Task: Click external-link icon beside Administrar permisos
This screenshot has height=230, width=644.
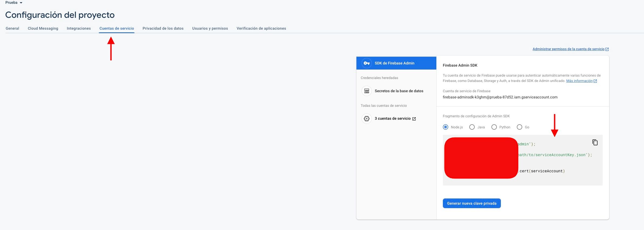Action: point(607,49)
